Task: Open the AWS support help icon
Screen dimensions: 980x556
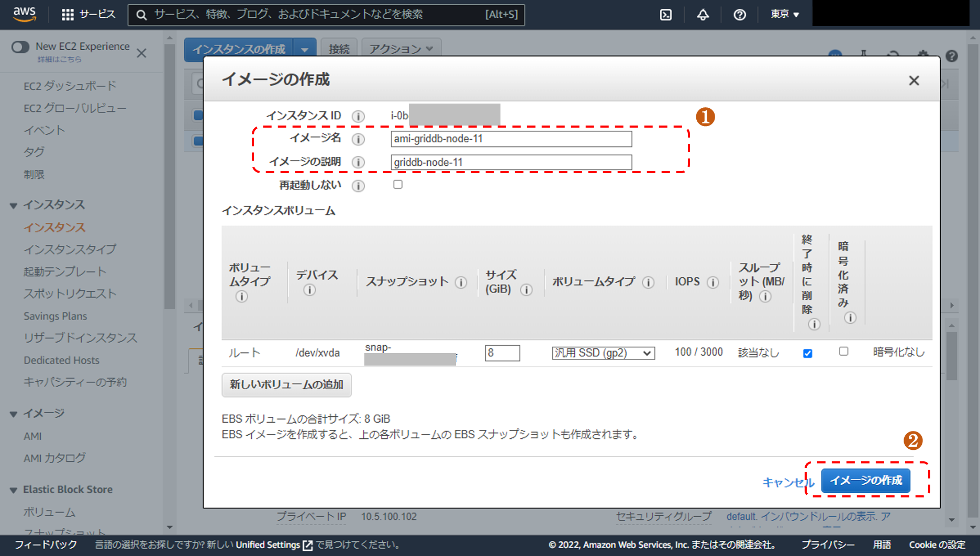Action: coord(739,15)
